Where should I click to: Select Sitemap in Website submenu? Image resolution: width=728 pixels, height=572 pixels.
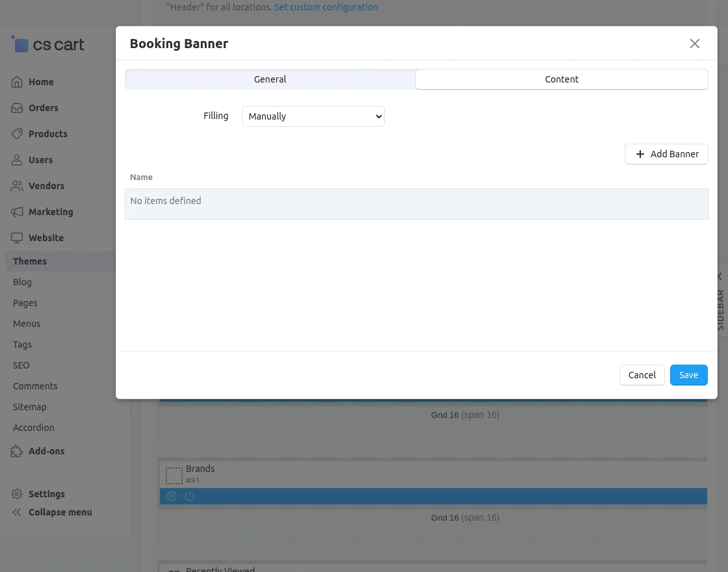coord(30,407)
